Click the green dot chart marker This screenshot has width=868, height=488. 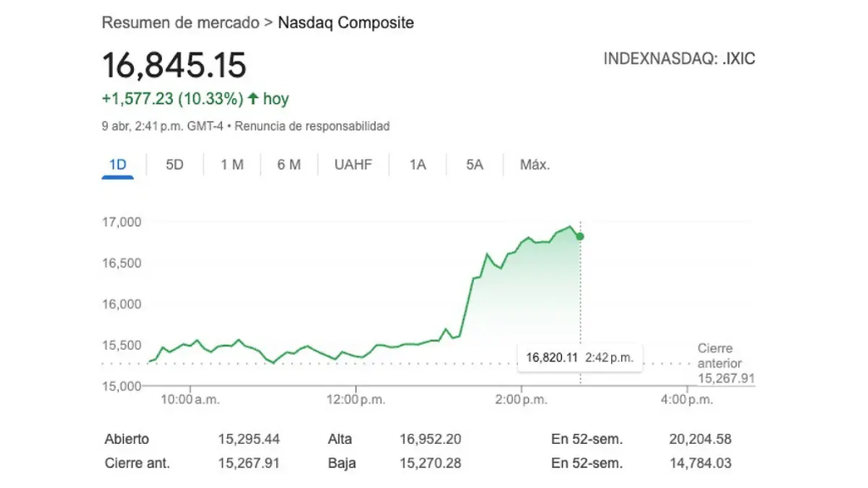[x=580, y=236]
